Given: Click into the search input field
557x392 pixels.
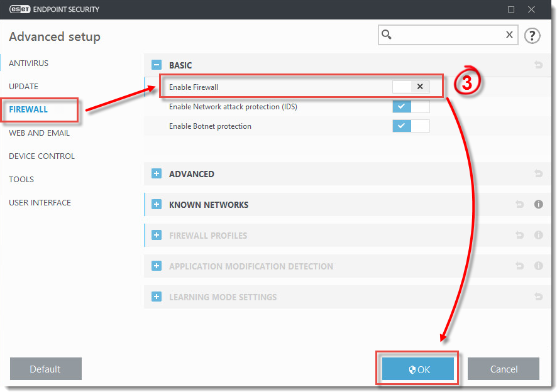Looking at the screenshot, I should click(x=448, y=35).
